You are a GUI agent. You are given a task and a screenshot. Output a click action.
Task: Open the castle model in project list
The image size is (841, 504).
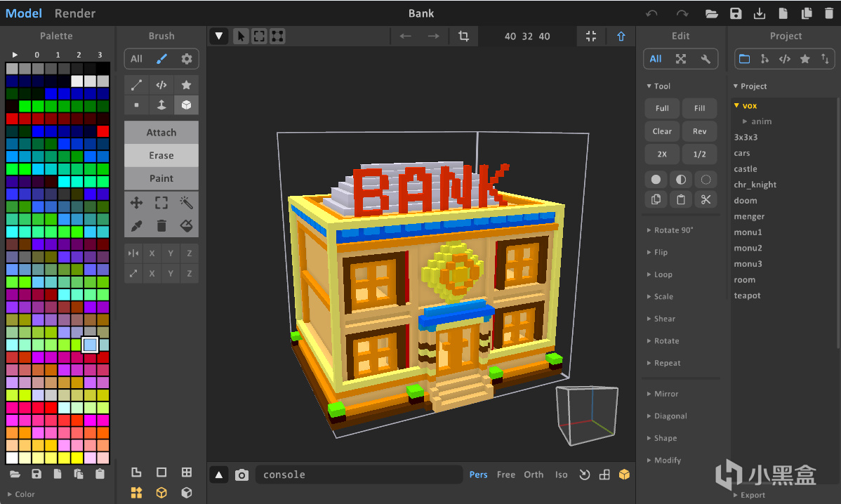[x=746, y=169]
